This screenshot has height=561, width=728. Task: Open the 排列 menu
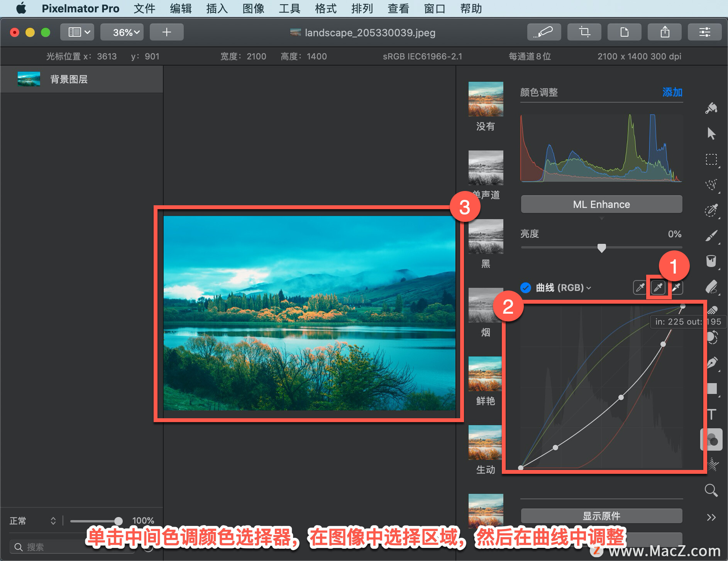point(362,8)
